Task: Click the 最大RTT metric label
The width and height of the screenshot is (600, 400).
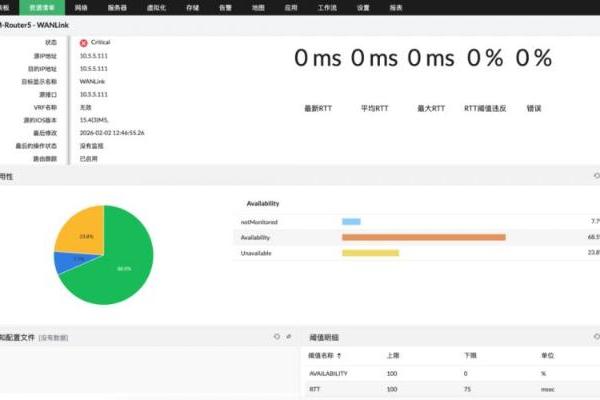Action: coord(431,108)
